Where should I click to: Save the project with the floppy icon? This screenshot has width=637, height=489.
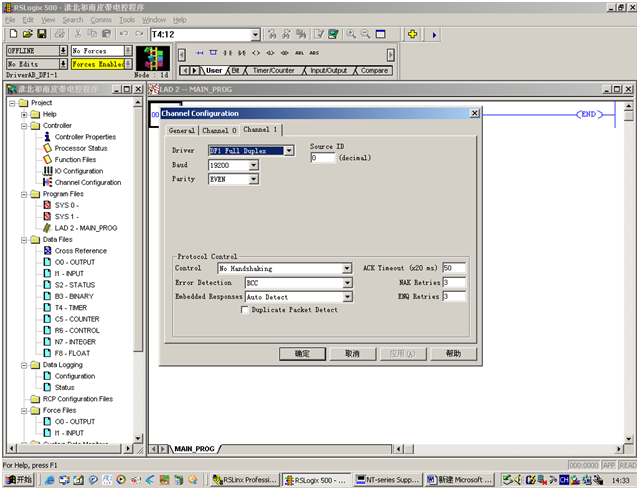click(41, 34)
